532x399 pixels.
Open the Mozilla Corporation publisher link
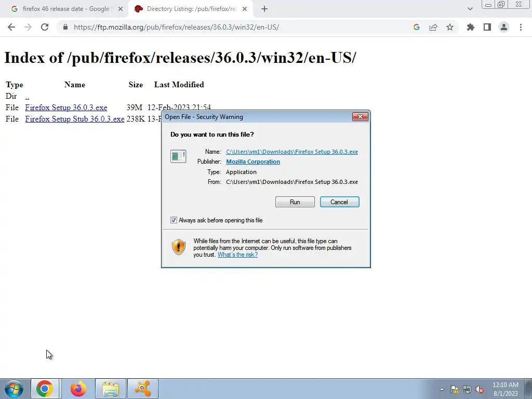253,162
